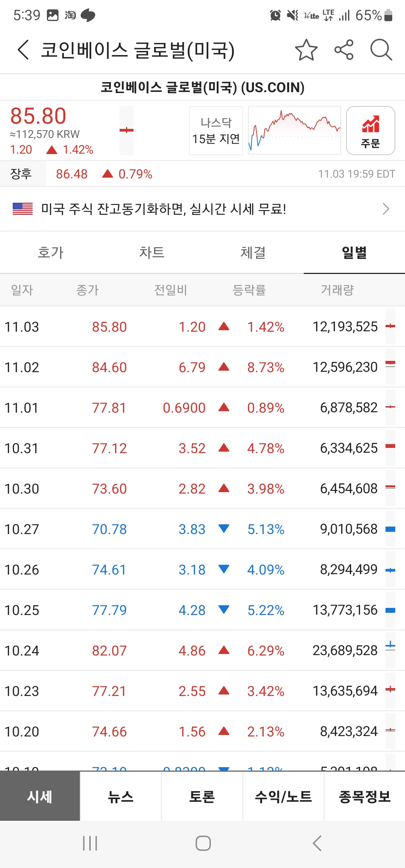Switch to the 차트 tab
The width and height of the screenshot is (405, 868).
point(152,253)
